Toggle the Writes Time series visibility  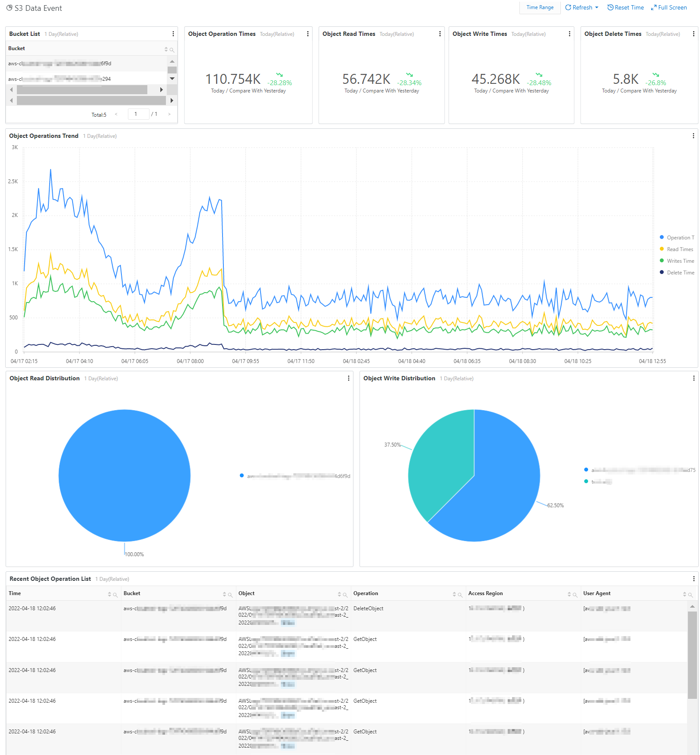[x=679, y=261]
